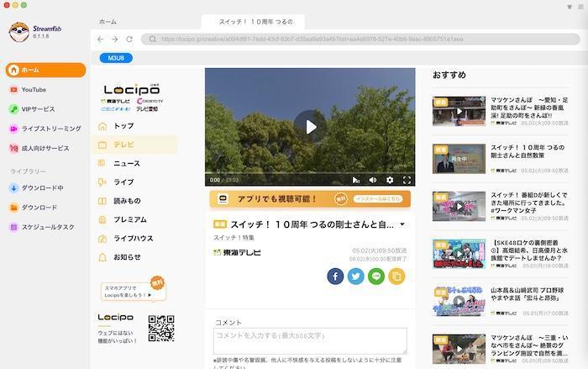Skip to next video in player controls
Image resolution: width=588 pixels, height=369 pixels.
coord(355,180)
